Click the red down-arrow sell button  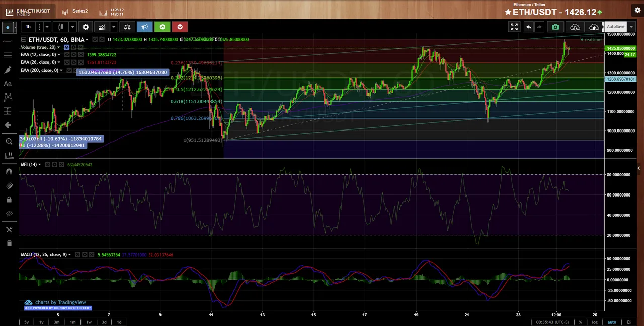coord(180,27)
